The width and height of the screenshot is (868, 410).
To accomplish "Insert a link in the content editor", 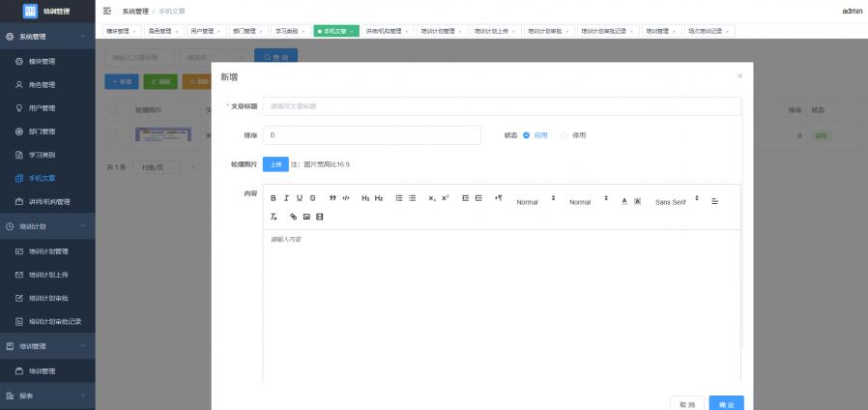I will pyautogui.click(x=294, y=217).
